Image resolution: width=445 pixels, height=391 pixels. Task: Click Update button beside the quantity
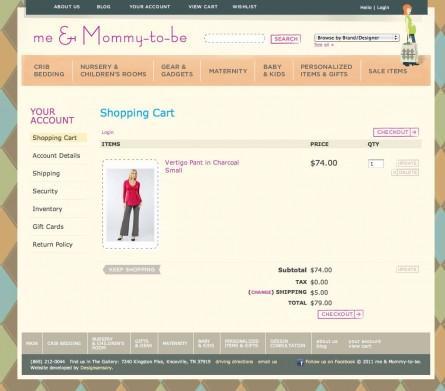point(407,163)
